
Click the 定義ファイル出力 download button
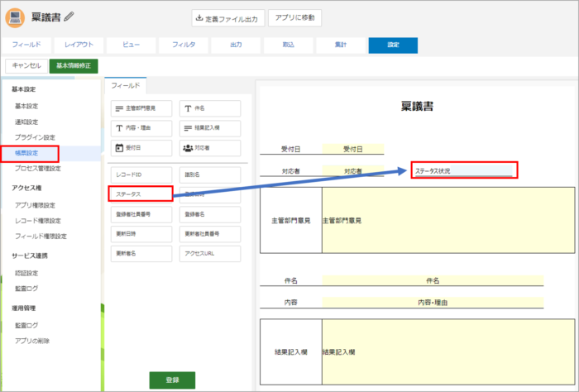(x=228, y=18)
